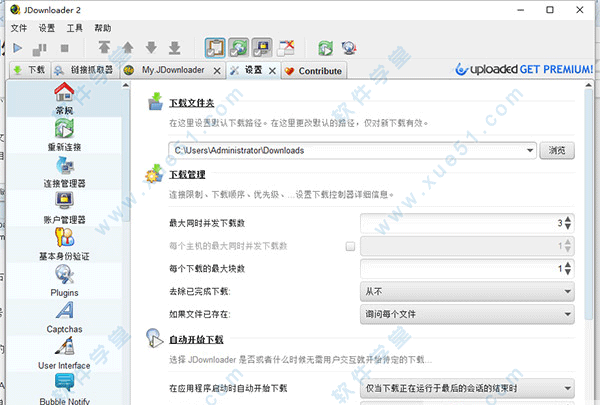Toggle the clipboard observer toolbar icon
The width and height of the screenshot is (600, 405).
tap(216, 48)
